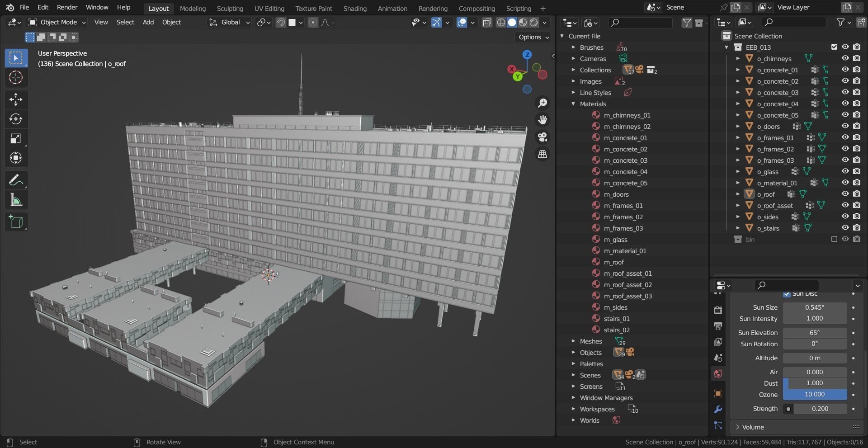The height and width of the screenshot is (448, 868).
Task: Hide o_glass with its eye icon
Action: [x=845, y=171]
